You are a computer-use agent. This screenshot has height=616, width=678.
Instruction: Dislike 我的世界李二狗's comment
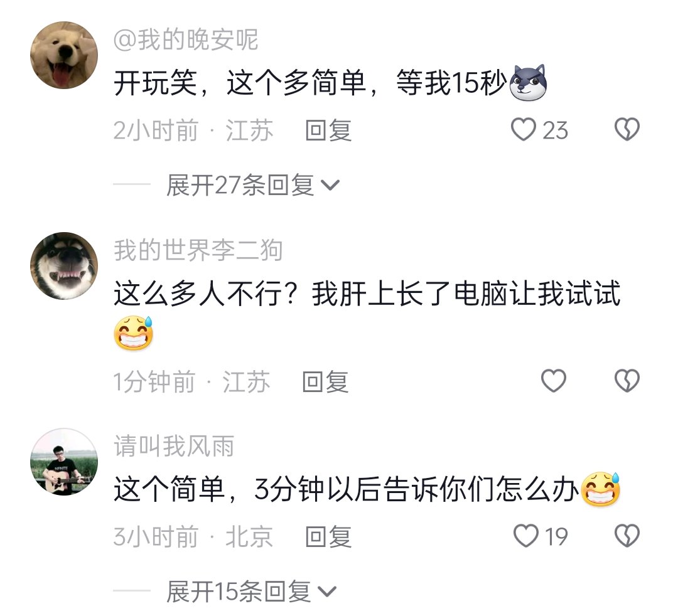627,381
